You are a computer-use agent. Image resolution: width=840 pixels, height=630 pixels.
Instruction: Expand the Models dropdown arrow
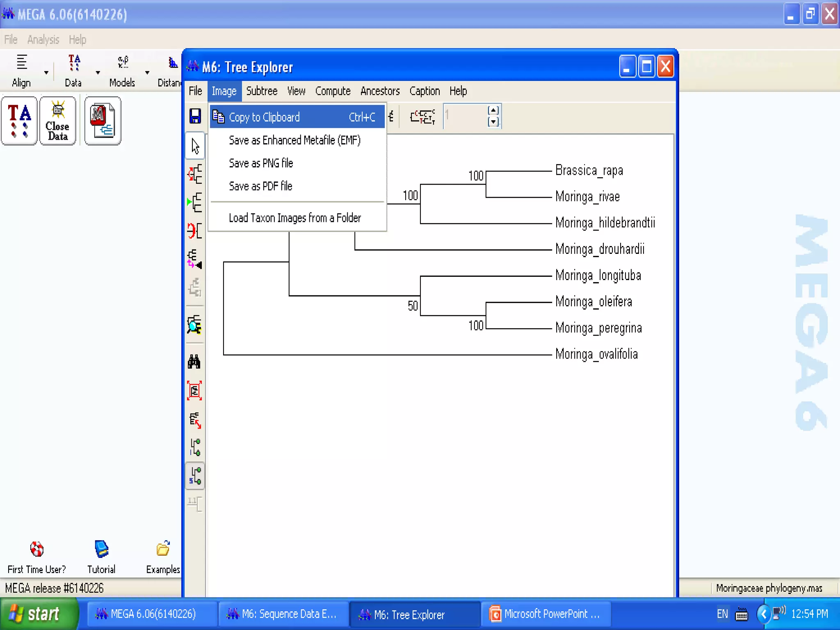click(x=147, y=73)
